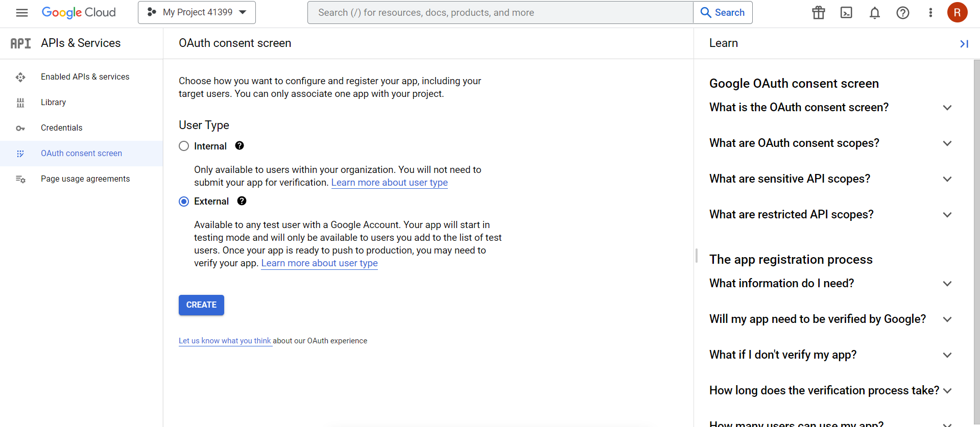980x427 pixels.
Task: Select OAuth consent screen in sidebar
Action: coord(82,154)
